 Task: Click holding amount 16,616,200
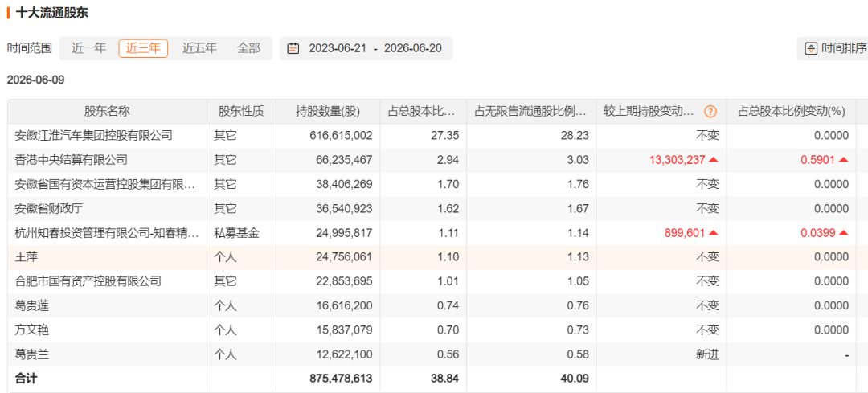(x=344, y=305)
